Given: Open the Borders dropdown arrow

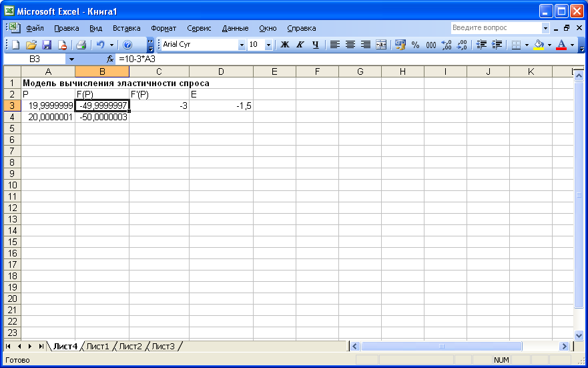Looking at the screenshot, I should (527, 45).
